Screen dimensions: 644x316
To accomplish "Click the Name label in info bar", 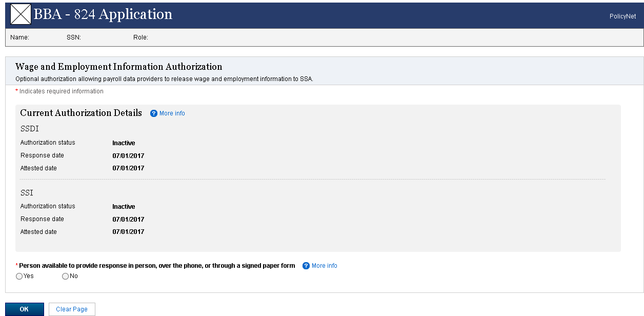I will (x=19, y=37).
